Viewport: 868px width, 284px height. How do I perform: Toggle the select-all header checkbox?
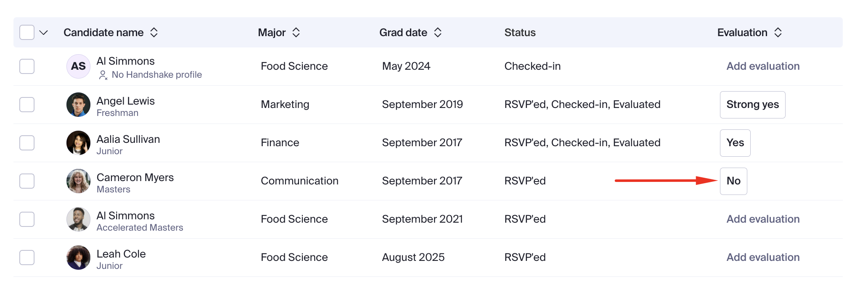27,32
